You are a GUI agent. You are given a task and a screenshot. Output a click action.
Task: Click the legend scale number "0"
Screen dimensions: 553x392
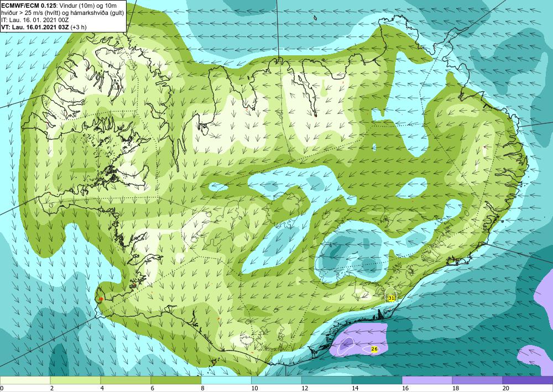[2, 388]
